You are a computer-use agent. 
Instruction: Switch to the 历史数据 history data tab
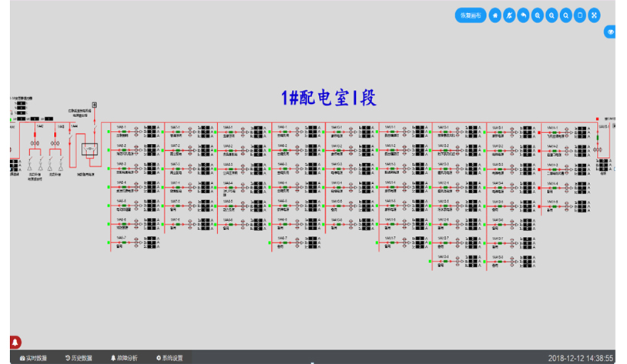(x=79, y=358)
